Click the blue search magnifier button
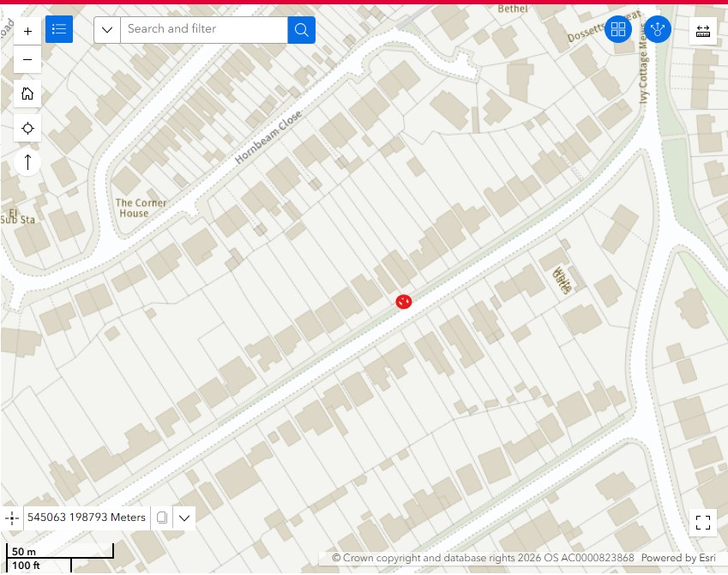Screen dimensions: 728x575 [x=301, y=30]
